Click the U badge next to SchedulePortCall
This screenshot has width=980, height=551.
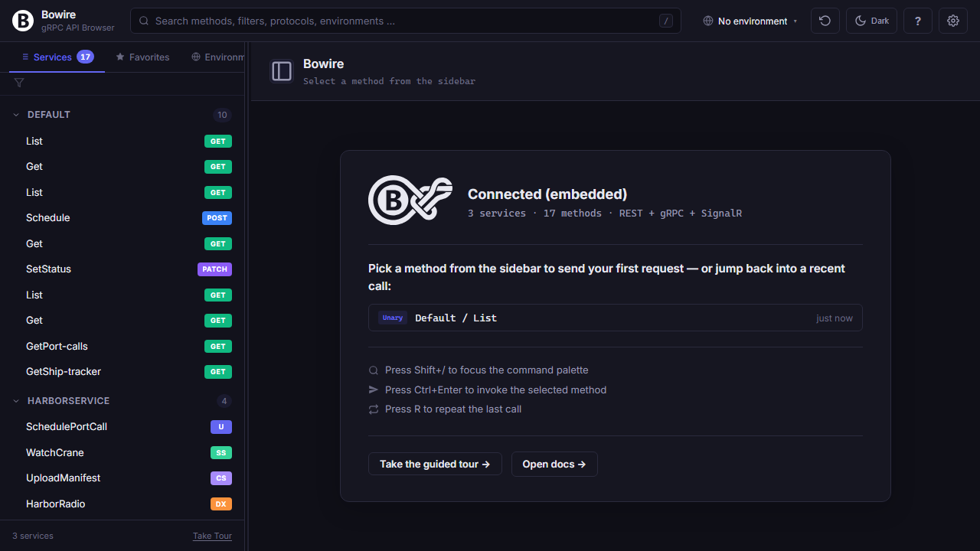coord(221,427)
